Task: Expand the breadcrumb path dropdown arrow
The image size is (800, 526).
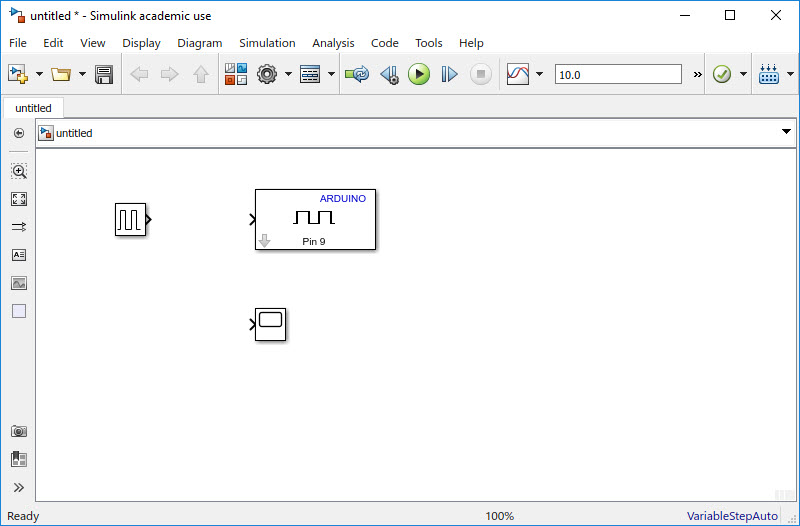Action: (786, 132)
